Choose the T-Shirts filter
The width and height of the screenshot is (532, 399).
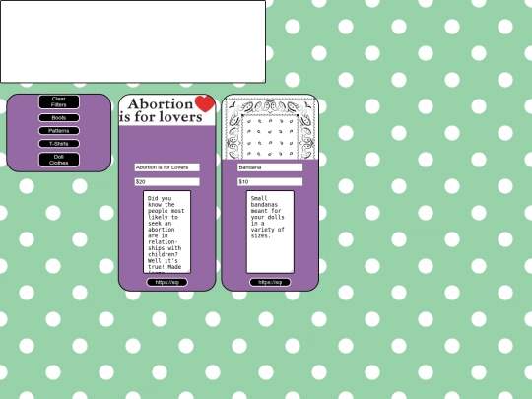[59, 144]
